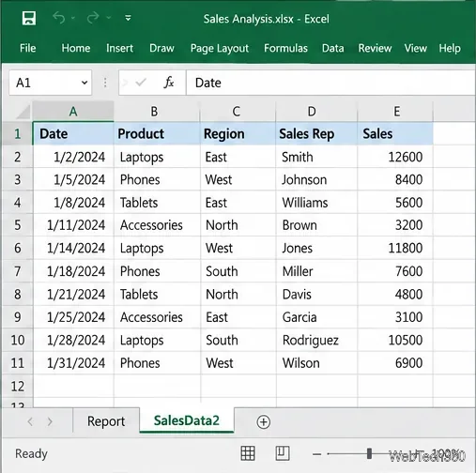Switch to the Draw ribbon tab
Screen dimensions: 476x473
coord(161,48)
